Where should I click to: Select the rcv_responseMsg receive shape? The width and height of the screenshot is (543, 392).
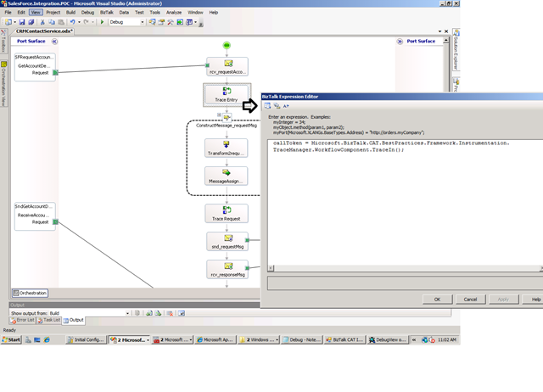[x=227, y=270]
